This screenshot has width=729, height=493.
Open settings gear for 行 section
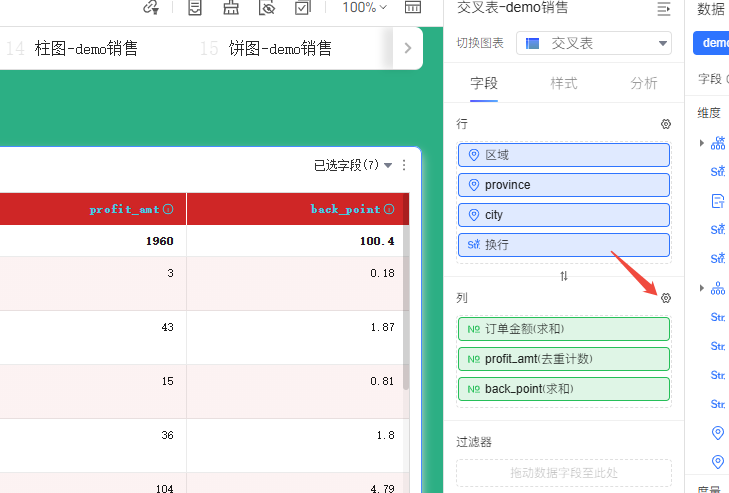[x=666, y=125]
